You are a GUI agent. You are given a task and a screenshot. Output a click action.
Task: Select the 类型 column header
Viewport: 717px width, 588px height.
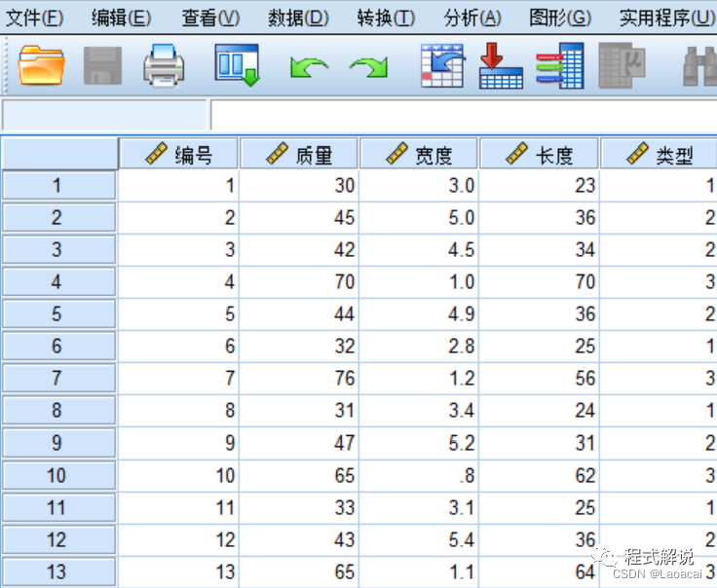[659, 154]
